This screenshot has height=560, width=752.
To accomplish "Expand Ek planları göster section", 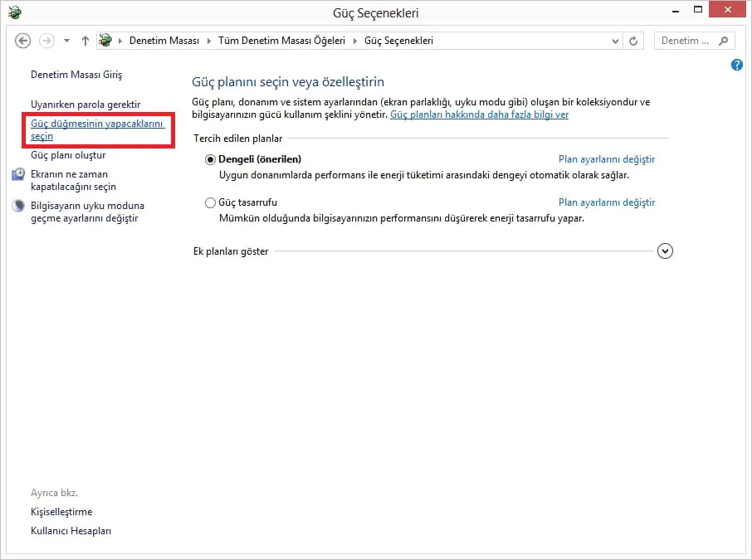I will (x=665, y=251).
